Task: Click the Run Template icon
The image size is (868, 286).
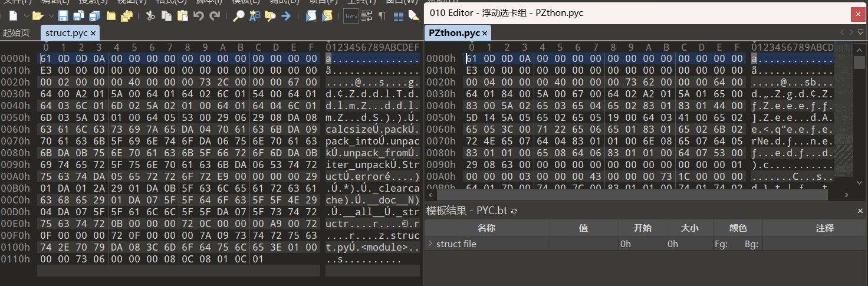Action: [x=327, y=16]
